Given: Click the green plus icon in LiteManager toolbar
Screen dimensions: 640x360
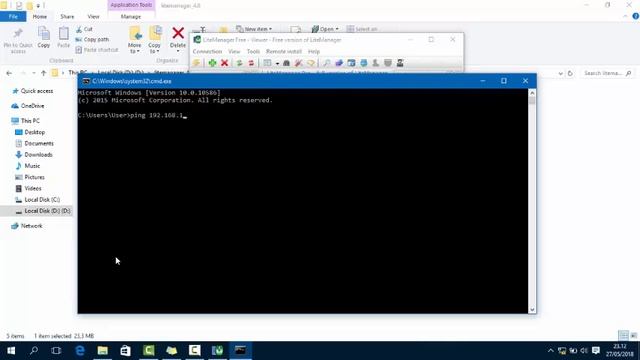Looking at the screenshot, I should 212,63.
